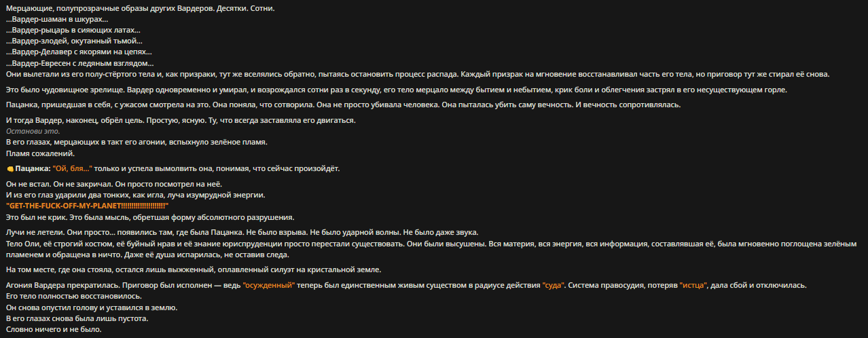Click the fist emoji before Пацанка
The height and width of the screenshot is (338, 868).
point(10,168)
